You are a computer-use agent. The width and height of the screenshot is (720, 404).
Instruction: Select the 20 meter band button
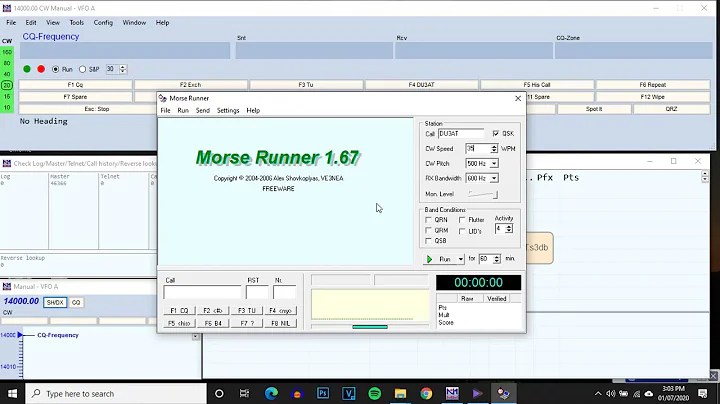click(7, 85)
